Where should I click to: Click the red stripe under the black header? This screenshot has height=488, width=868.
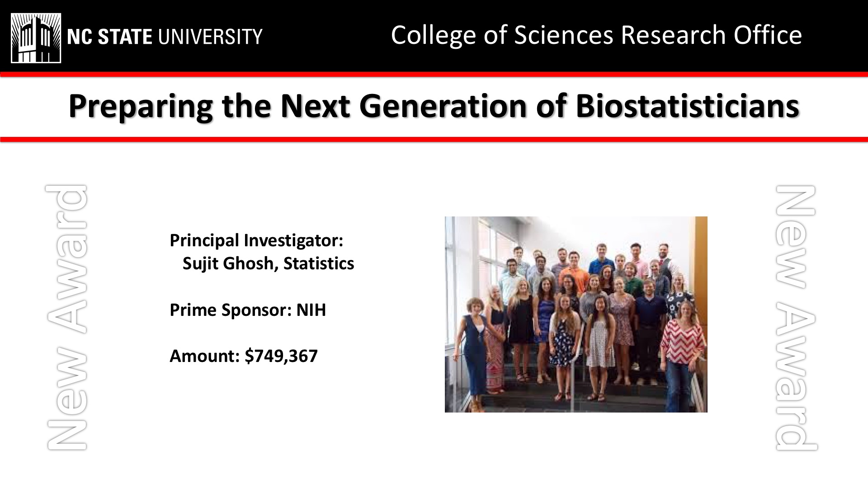pos(434,74)
